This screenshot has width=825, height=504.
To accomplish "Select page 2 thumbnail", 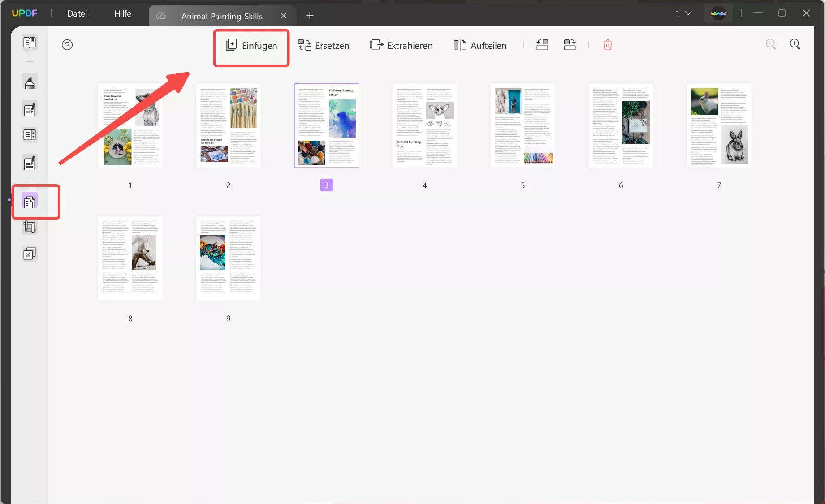I will pyautogui.click(x=229, y=125).
